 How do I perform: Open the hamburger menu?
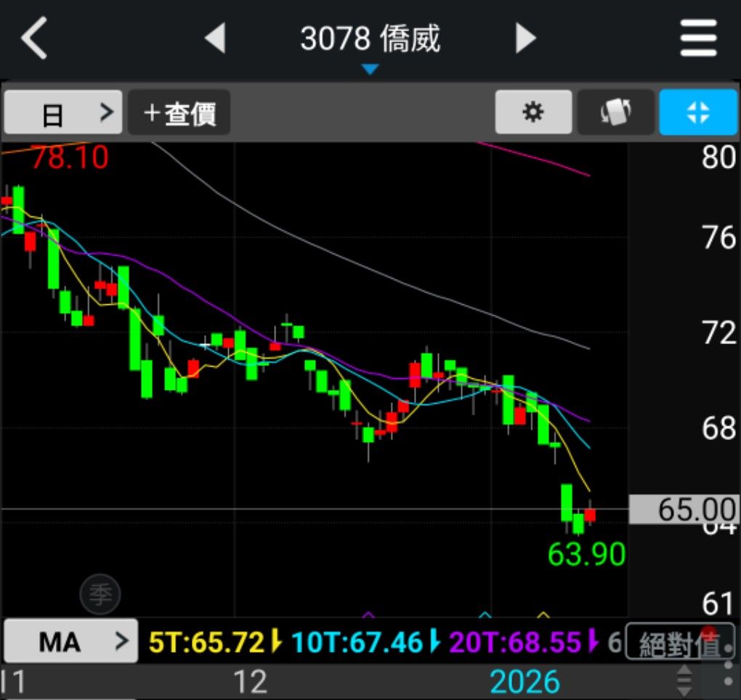698,38
